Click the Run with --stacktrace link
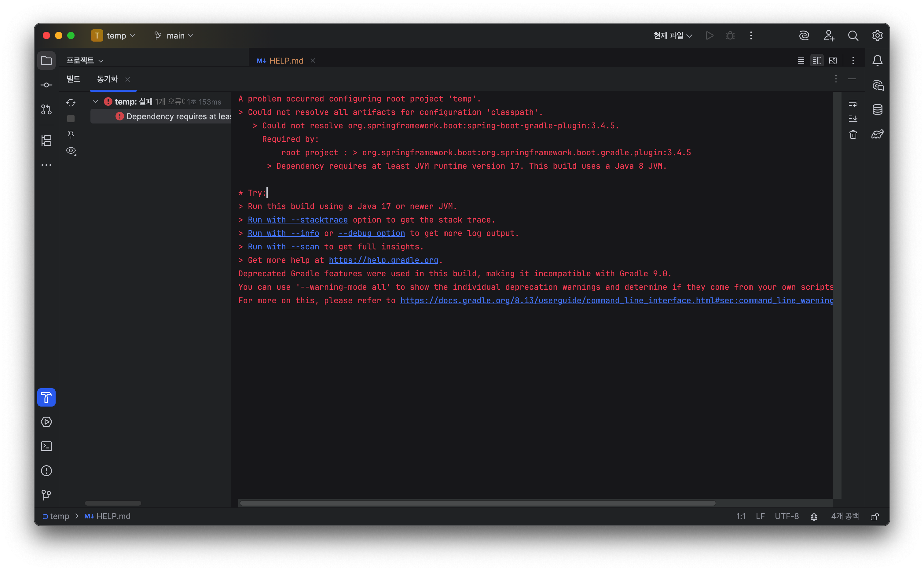The height and width of the screenshot is (571, 924). pos(297,220)
